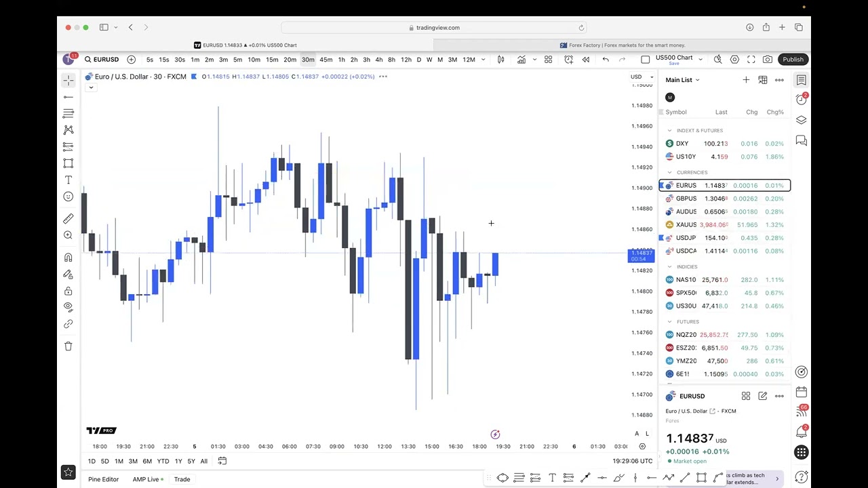Select the trend line drawing tool
The width and height of the screenshot is (868, 488).
tap(68, 97)
